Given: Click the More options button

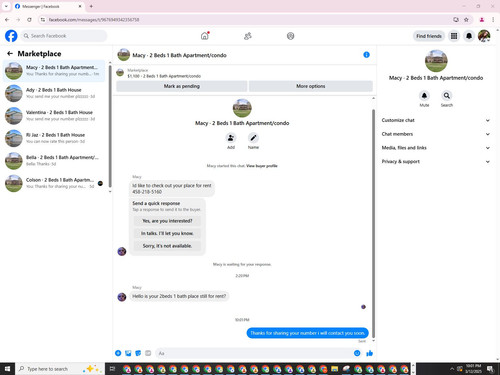Looking at the screenshot, I should 311,86.
